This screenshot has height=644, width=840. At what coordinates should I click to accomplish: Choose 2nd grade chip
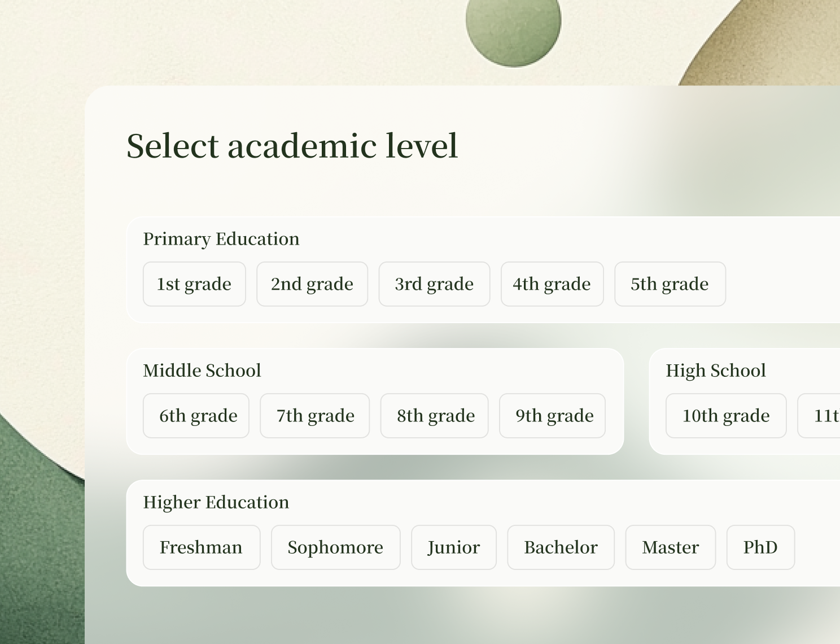pyautogui.click(x=312, y=284)
